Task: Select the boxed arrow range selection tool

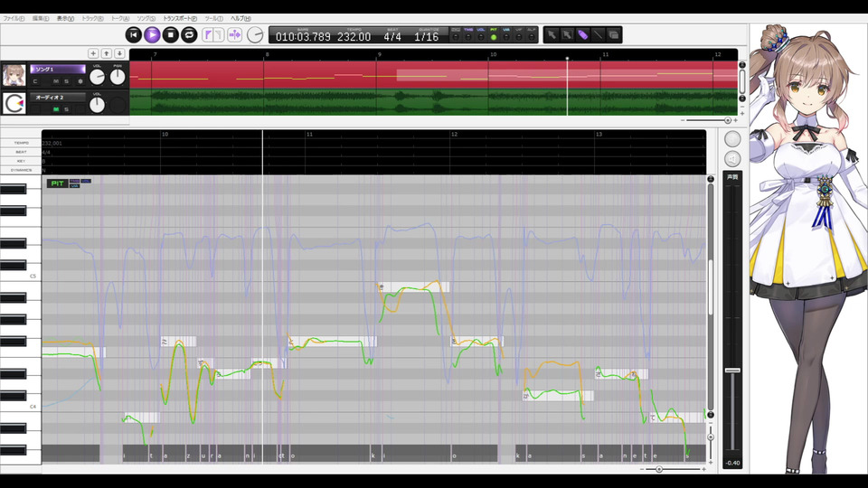Action: tap(567, 35)
